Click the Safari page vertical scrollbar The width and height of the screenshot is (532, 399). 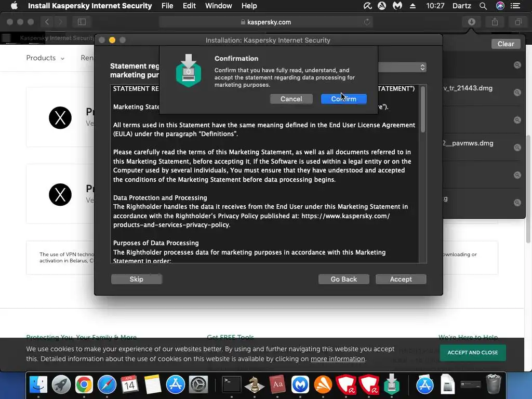[x=528, y=189]
